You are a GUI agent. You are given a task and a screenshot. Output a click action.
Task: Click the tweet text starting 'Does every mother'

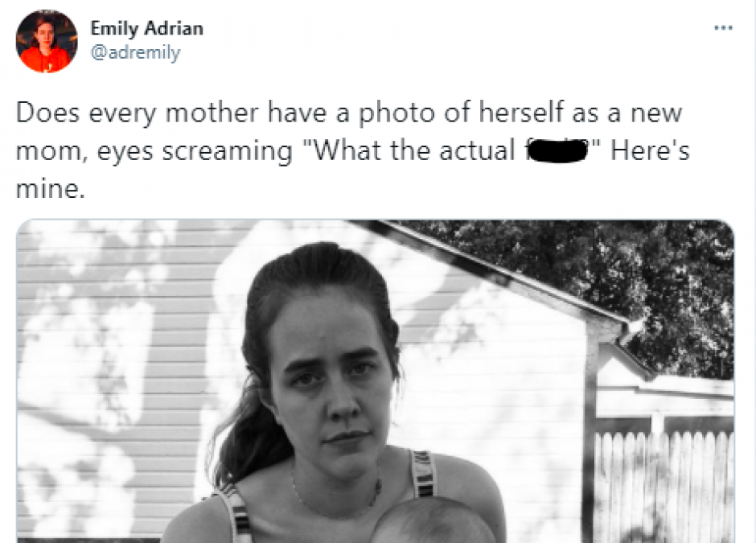tap(353, 150)
